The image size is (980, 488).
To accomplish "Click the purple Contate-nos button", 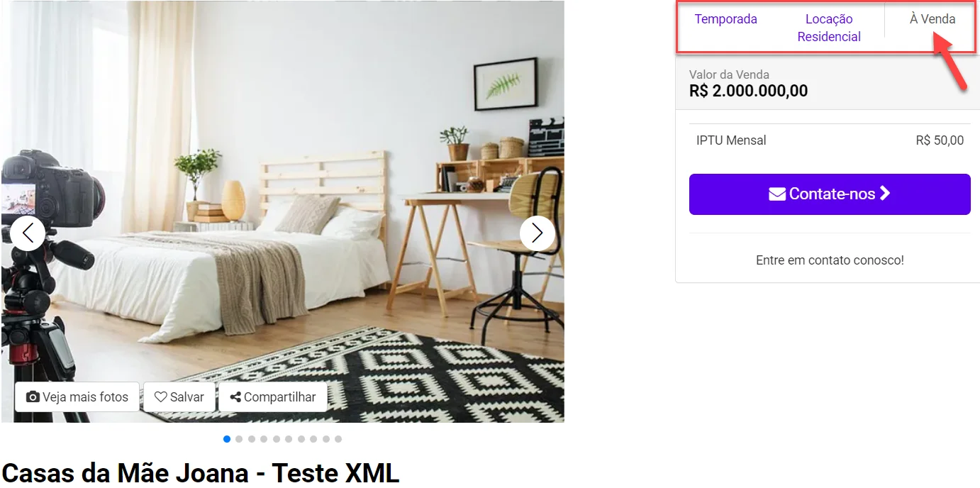I will click(830, 194).
